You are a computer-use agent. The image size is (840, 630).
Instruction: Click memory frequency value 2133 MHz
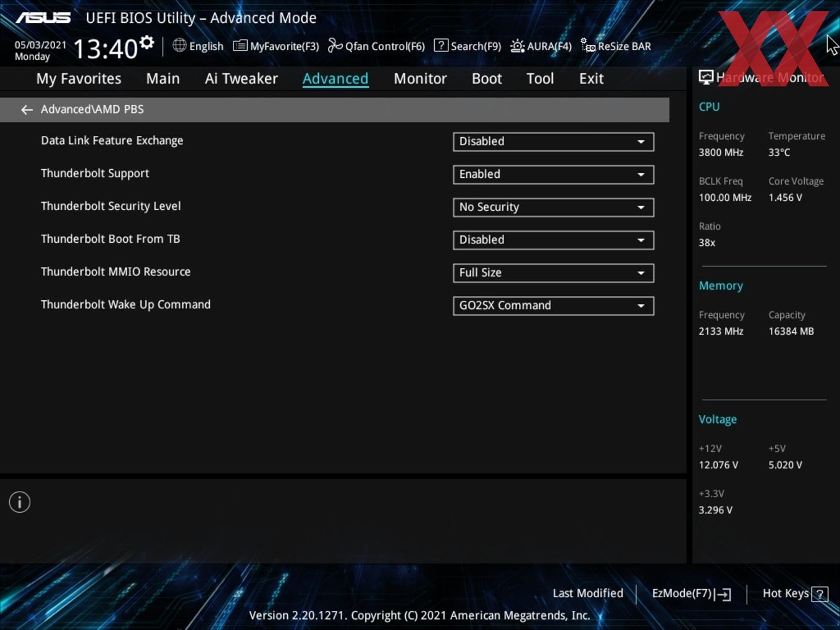click(721, 332)
